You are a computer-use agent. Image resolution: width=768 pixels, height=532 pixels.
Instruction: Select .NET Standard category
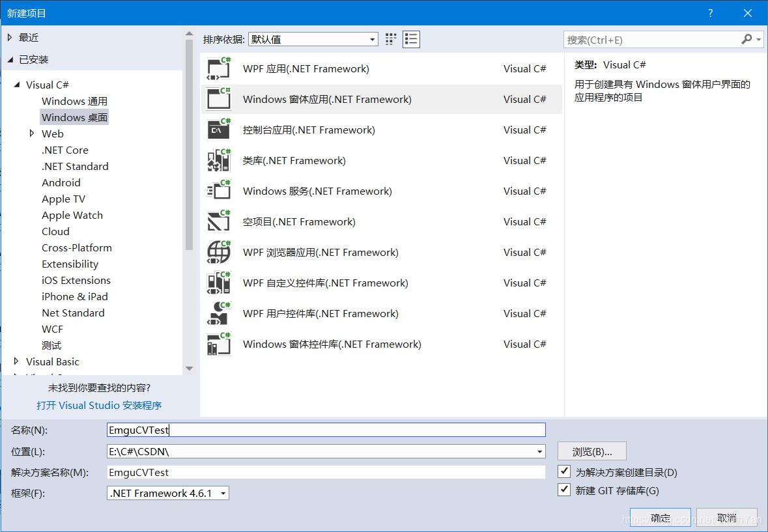(75, 167)
